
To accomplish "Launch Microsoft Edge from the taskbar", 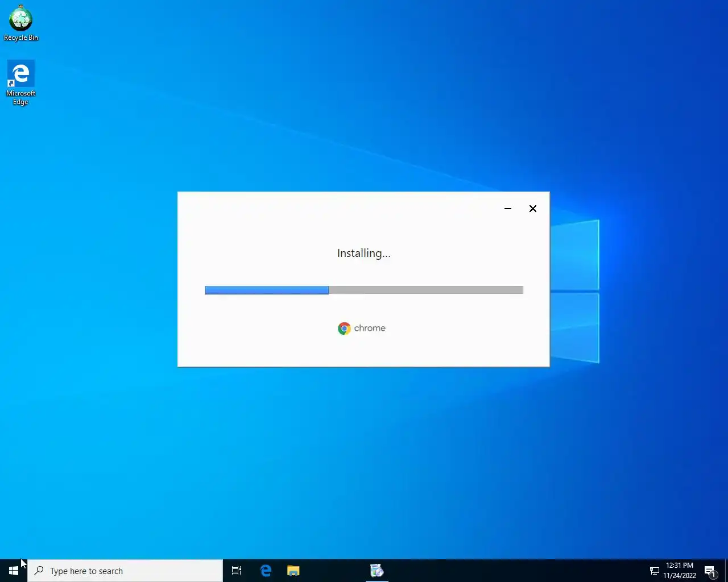I will click(266, 571).
